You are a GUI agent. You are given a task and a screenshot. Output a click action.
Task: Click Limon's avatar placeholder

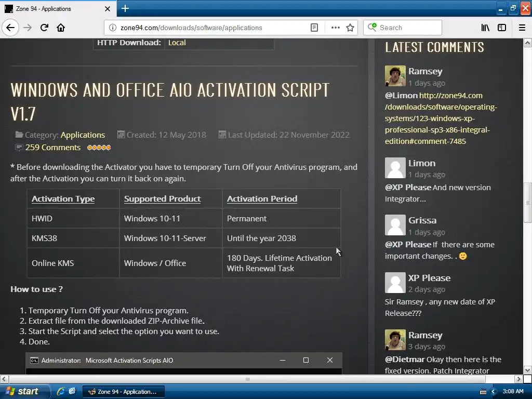pyautogui.click(x=395, y=168)
